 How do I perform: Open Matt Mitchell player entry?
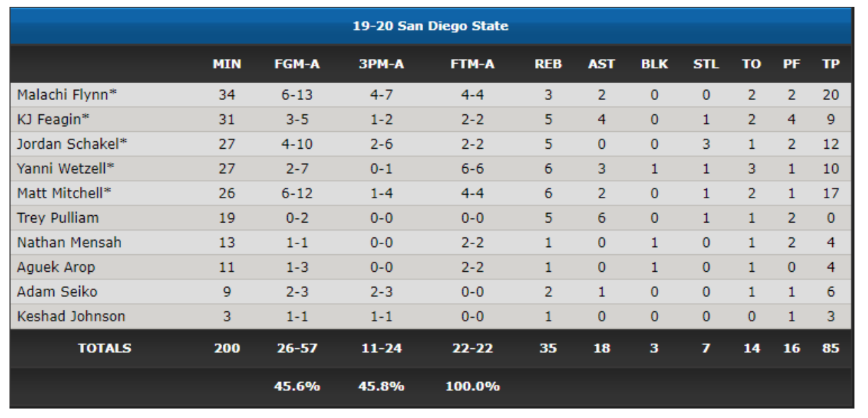pos(64,193)
